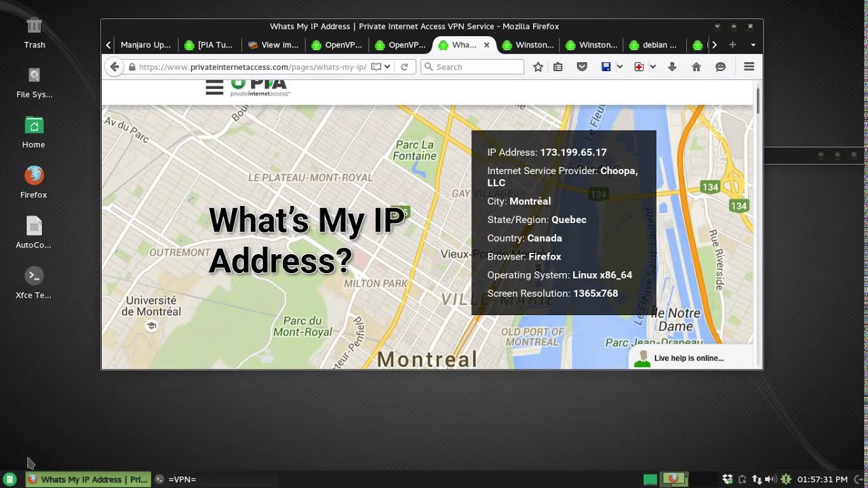Click the What's My IP Address? heading
The image size is (868, 488).
click(x=307, y=240)
